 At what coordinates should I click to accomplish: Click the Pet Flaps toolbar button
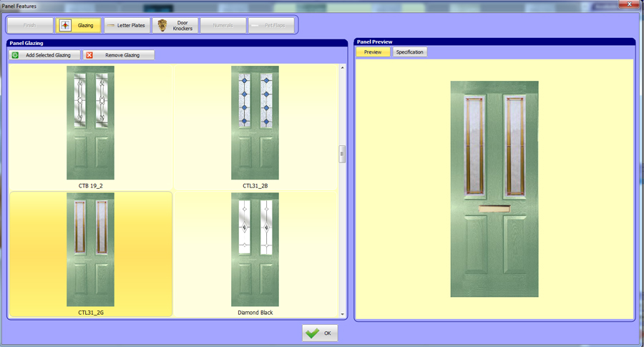point(270,26)
